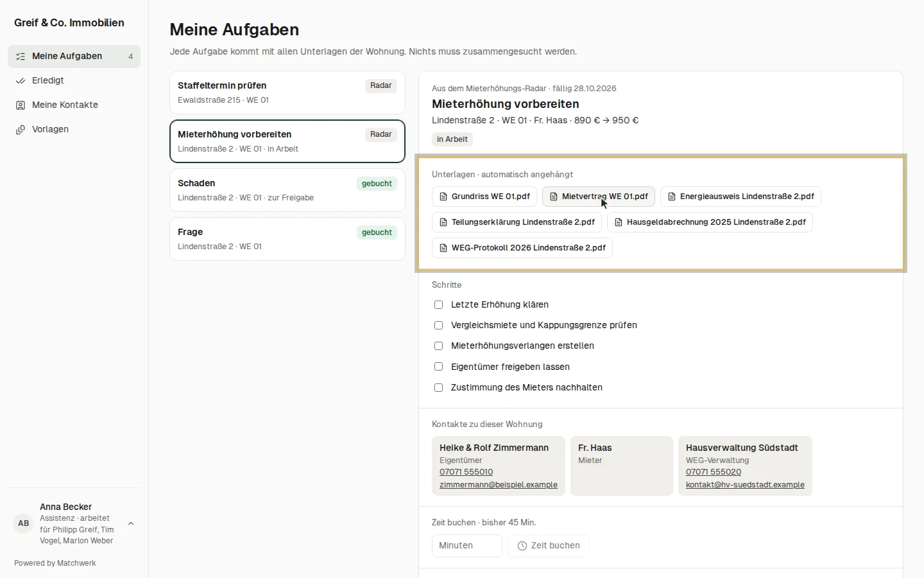Click the Radar badge on Staffeltermin prüfen
The image size is (924, 578).
click(381, 85)
